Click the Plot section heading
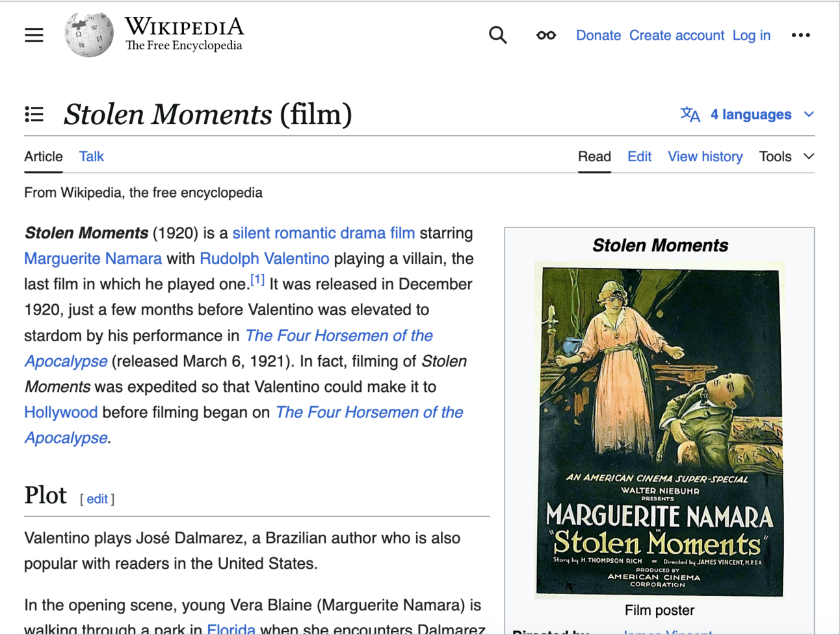840x635 pixels. [x=46, y=495]
